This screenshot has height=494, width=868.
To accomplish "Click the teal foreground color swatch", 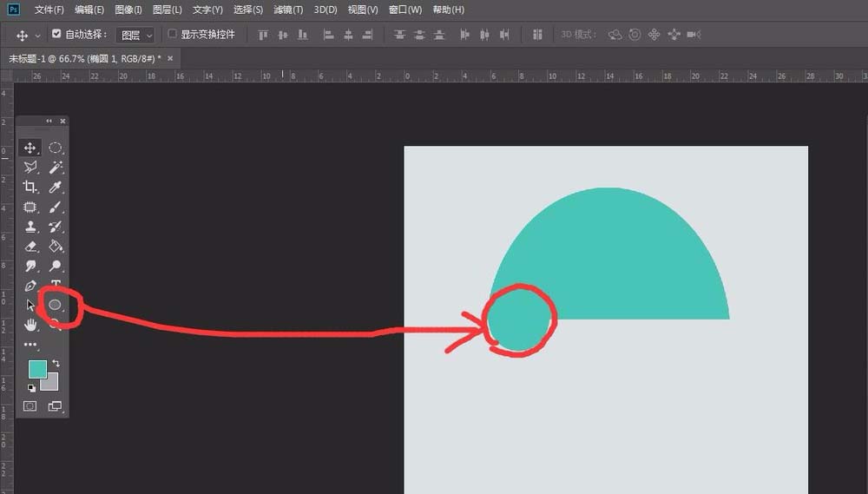I will click(37, 370).
